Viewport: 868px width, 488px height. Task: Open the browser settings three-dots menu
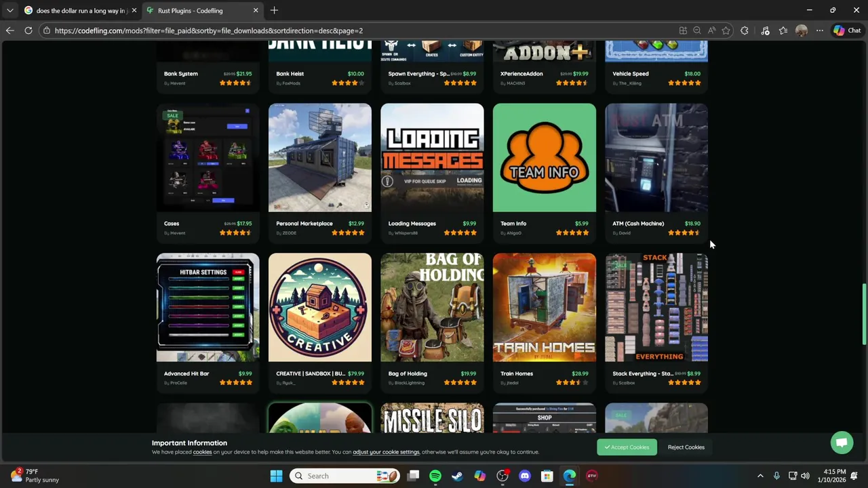coord(820,30)
